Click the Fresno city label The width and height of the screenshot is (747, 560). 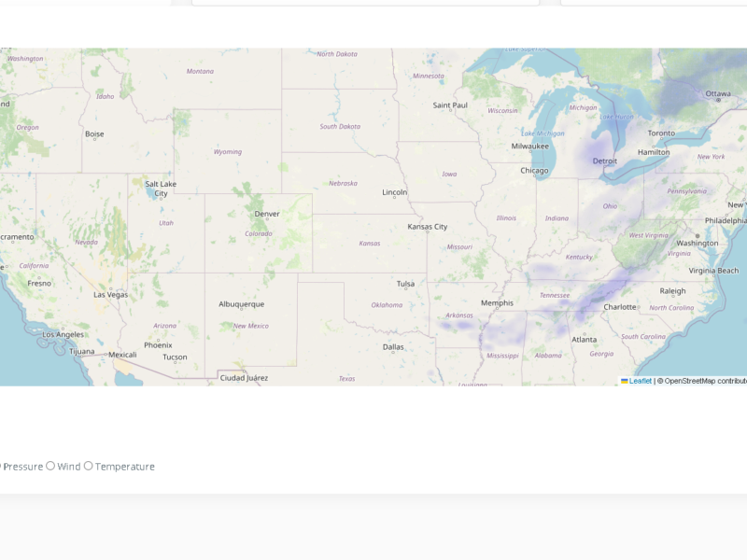39,284
